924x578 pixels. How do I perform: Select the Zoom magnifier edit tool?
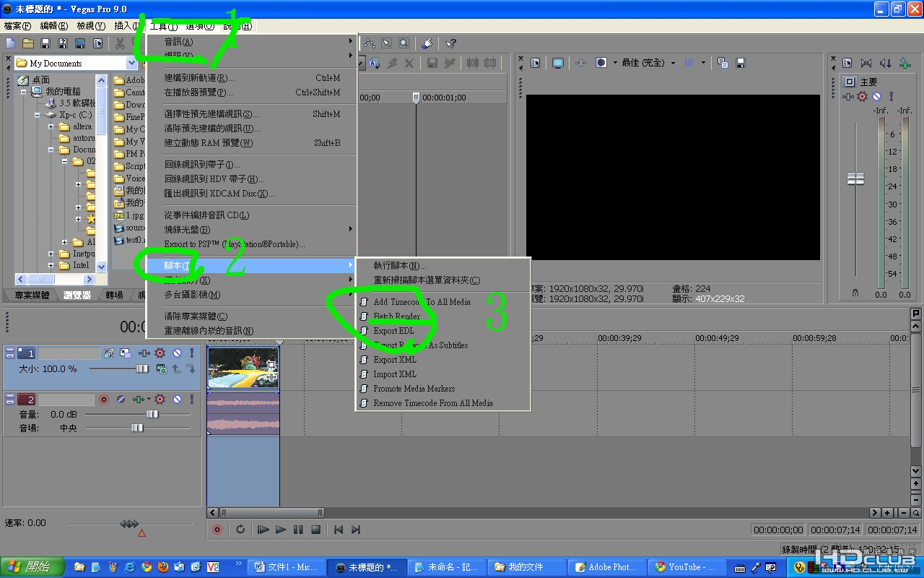404,43
